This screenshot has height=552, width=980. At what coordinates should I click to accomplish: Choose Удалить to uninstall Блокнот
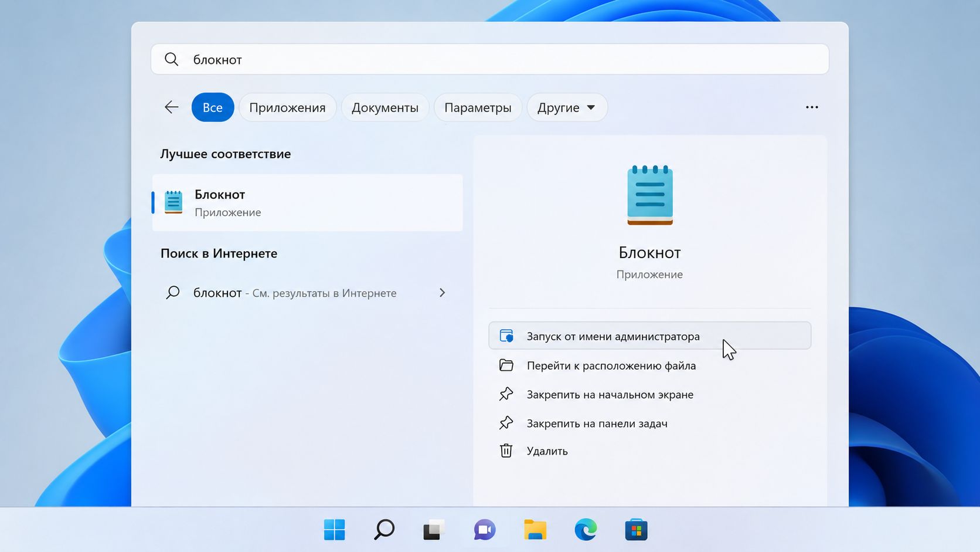(x=649, y=451)
